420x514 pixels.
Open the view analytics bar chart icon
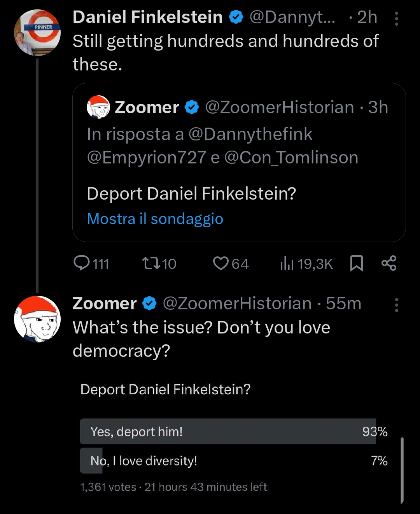287,263
